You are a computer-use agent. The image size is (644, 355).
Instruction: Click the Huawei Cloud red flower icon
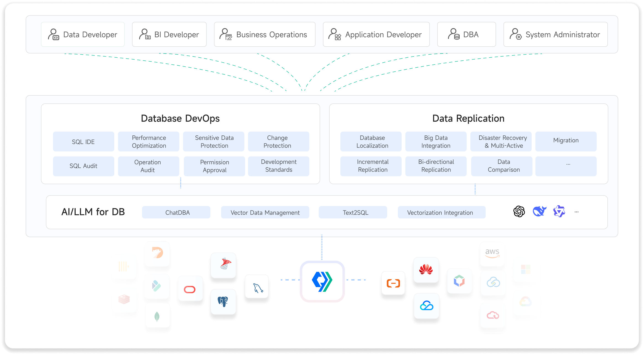click(x=426, y=270)
